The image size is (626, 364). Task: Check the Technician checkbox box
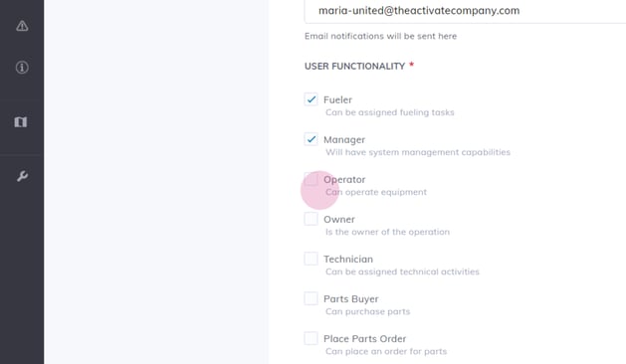point(311,259)
